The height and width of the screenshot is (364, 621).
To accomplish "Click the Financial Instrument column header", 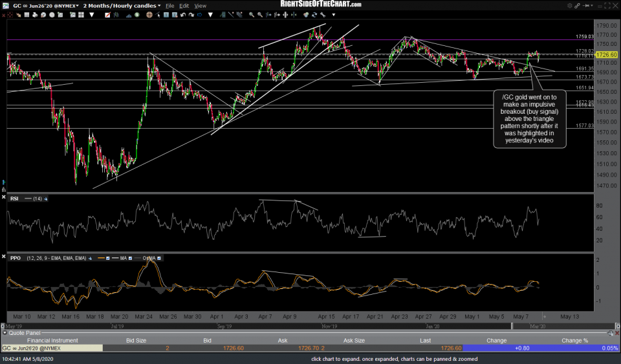I will (52, 341).
